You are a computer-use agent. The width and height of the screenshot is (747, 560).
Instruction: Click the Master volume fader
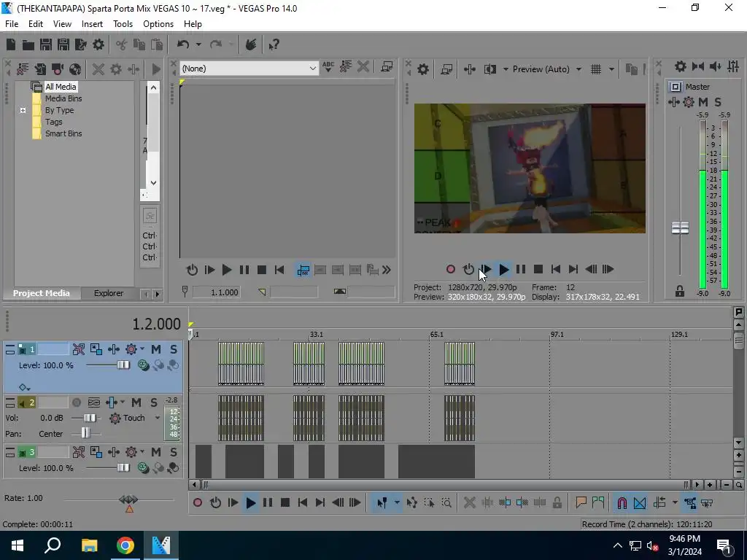(x=680, y=228)
